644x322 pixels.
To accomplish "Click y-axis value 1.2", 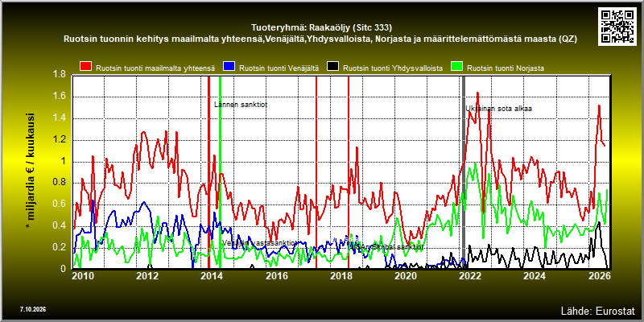I will coord(60,139).
